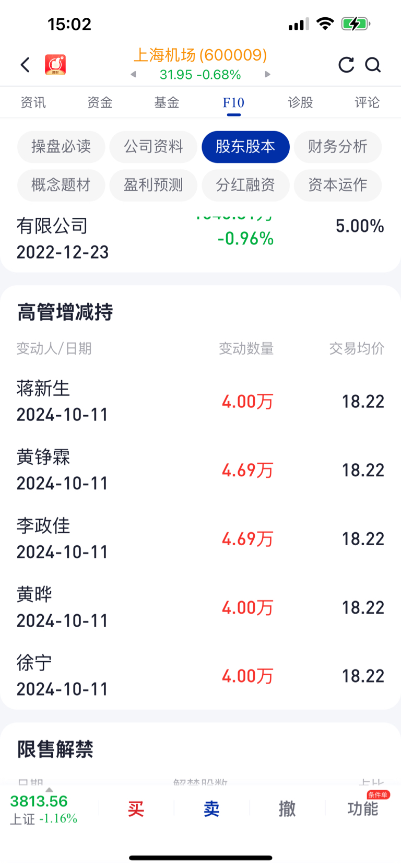
Task: Tap the 上证 3813.56 index ticker
Action: (44, 809)
